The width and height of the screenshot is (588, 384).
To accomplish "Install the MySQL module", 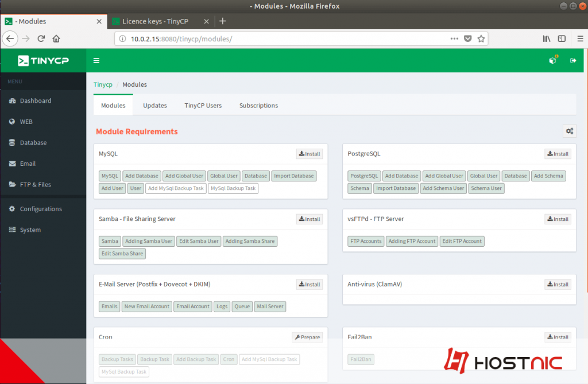I will [x=310, y=154].
